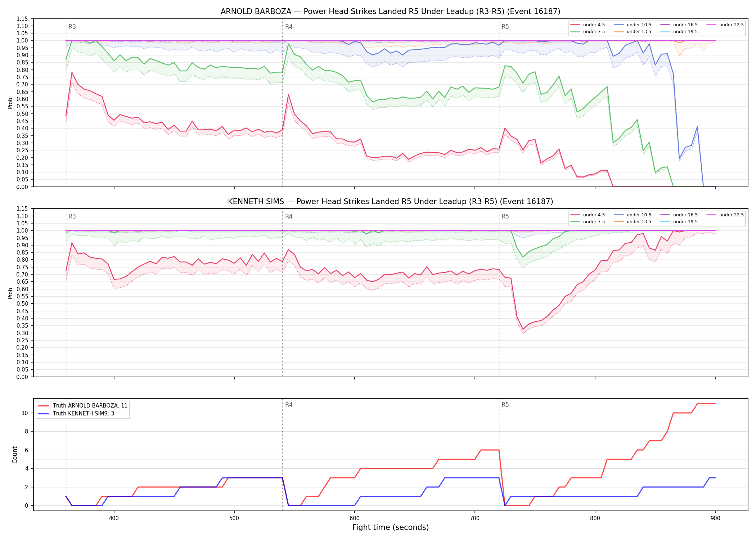
Task: Click the 10 tick on the Count axis
Action: pos(25,413)
